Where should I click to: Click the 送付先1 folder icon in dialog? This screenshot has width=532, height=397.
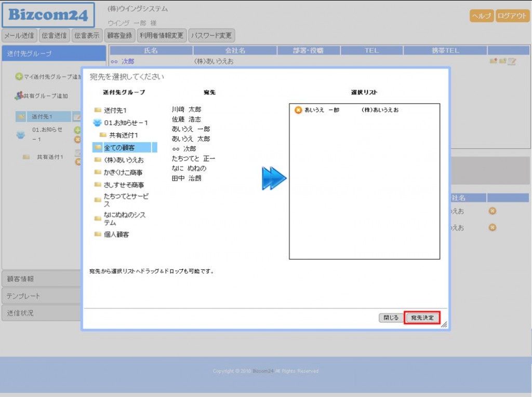coord(98,111)
